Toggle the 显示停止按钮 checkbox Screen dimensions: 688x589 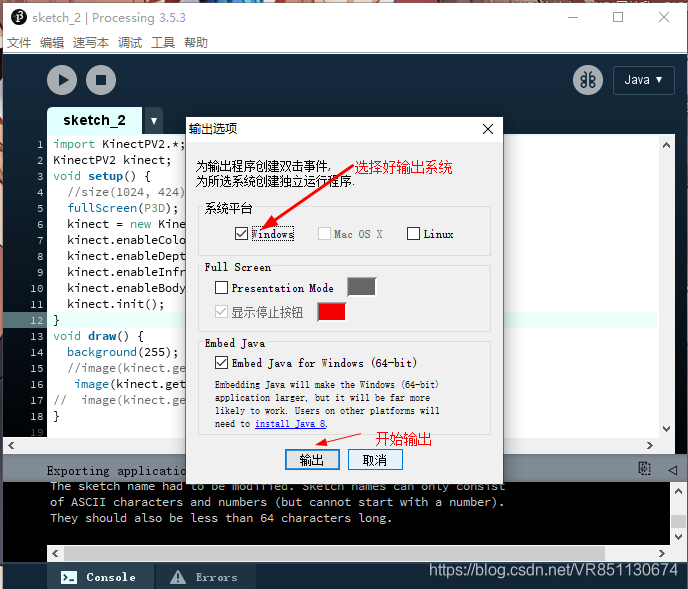point(221,312)
